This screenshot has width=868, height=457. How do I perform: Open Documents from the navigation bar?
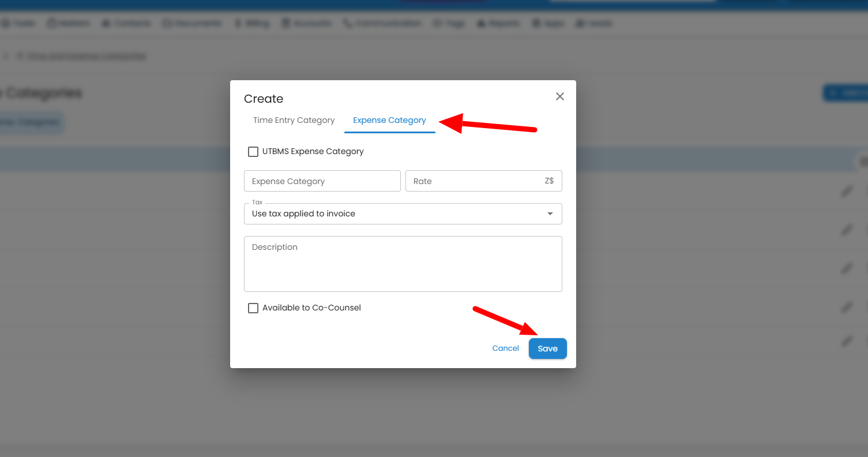193,24
